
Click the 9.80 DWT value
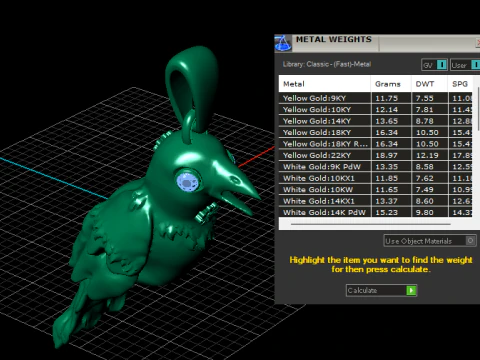(x=425, y=212)
